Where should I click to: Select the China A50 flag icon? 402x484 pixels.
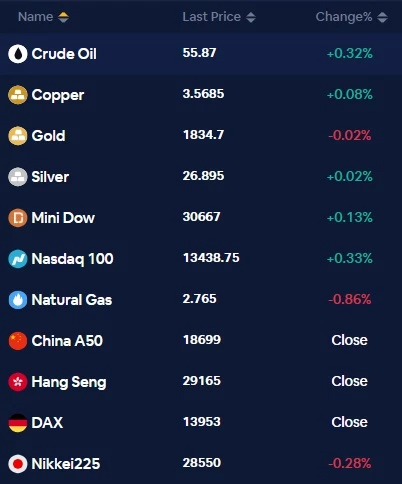coord(18,341)
